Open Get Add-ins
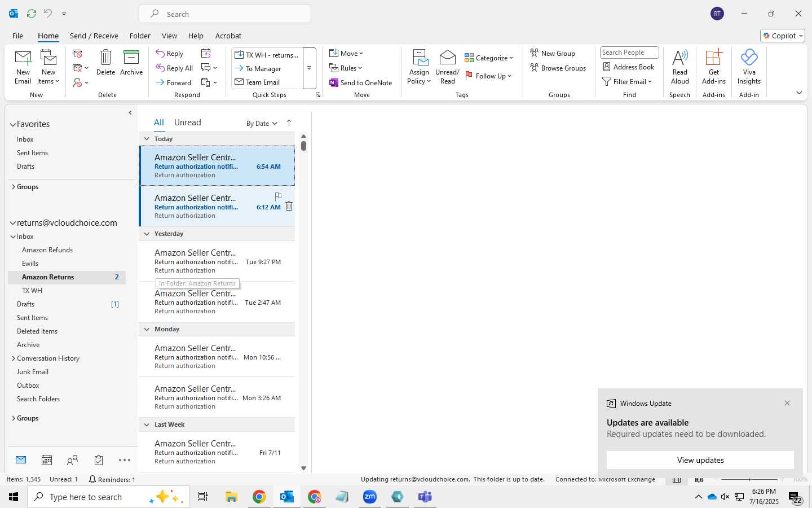This screenshot has height=508, width=812. [714, 67]
